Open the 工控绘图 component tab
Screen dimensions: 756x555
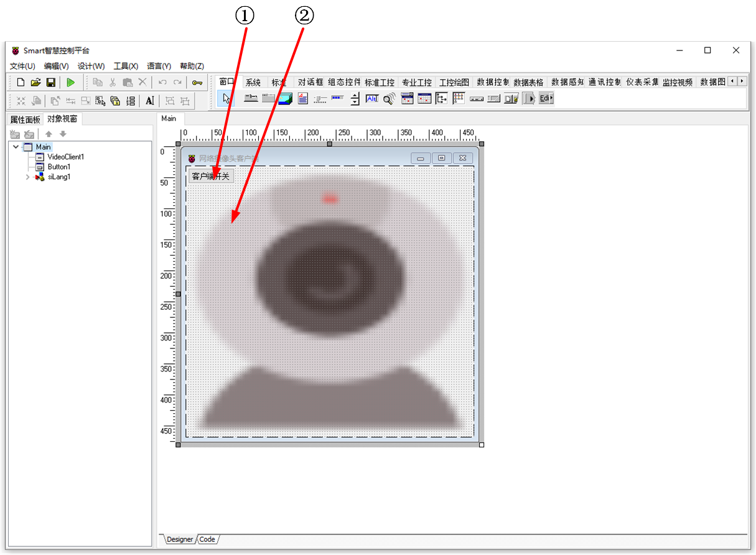(x=454, y=82)
